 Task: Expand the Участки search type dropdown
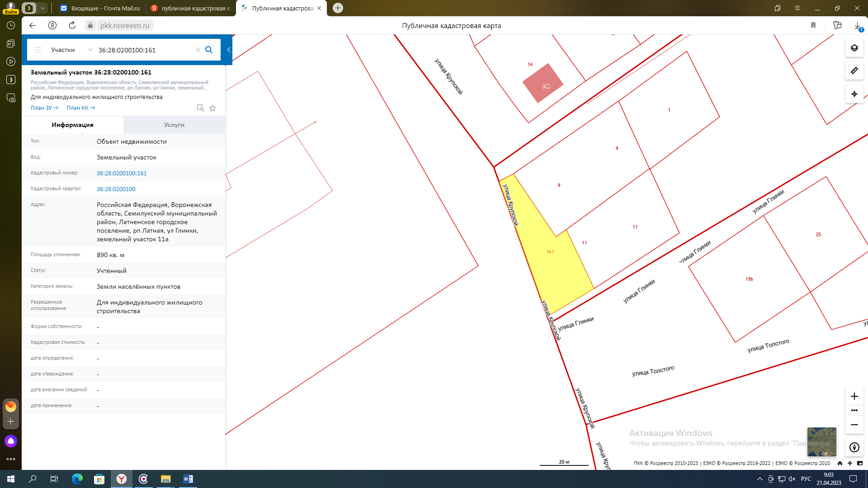(x=90, y=50)
